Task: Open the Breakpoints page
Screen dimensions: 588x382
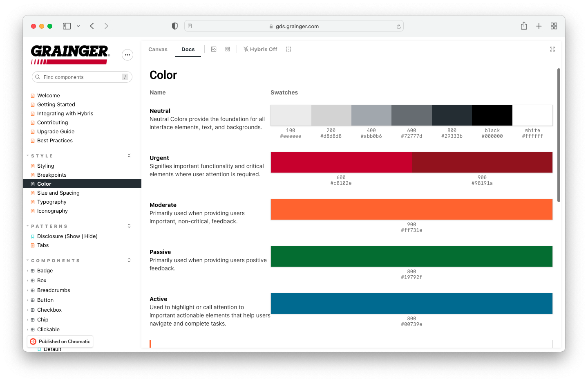Action: [x=51, y=175]
